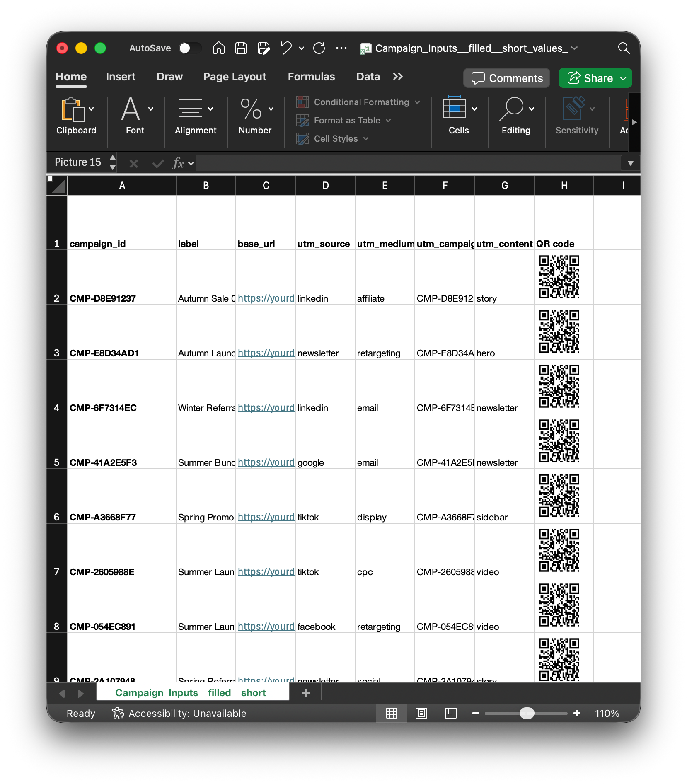Open the Font group icon
Screen dimensions: 687x784
click(x=131, y=109)
